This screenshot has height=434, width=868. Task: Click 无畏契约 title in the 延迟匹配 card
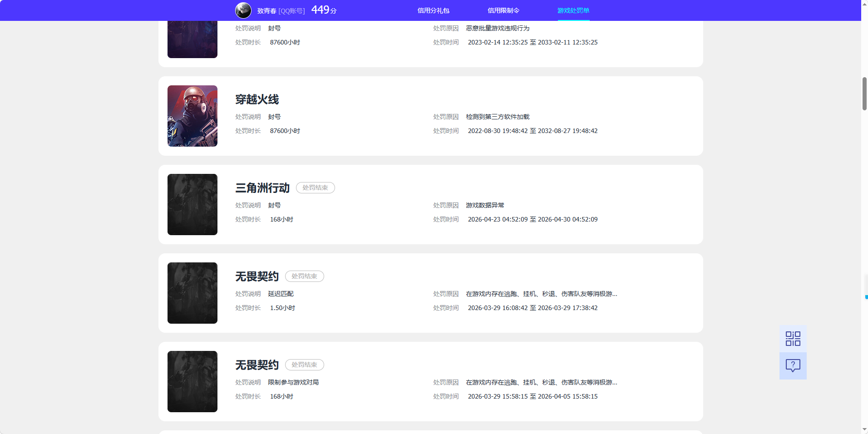coord(257,276)
